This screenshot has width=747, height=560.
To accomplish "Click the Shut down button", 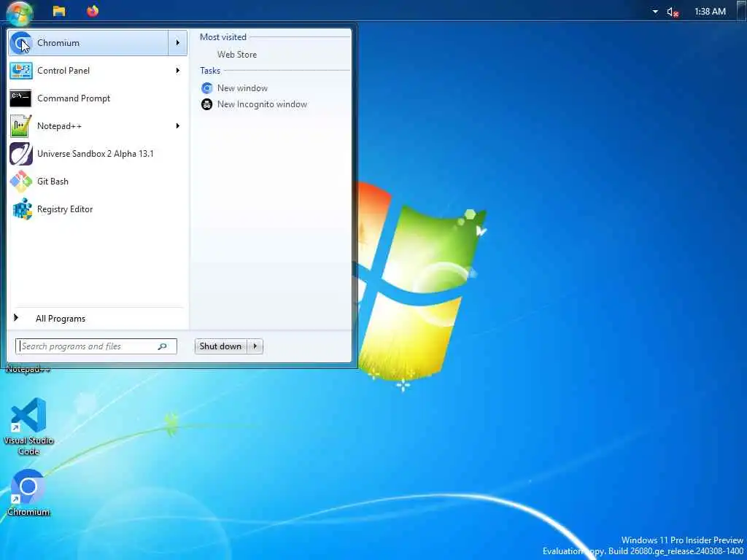I will point(221,346).
